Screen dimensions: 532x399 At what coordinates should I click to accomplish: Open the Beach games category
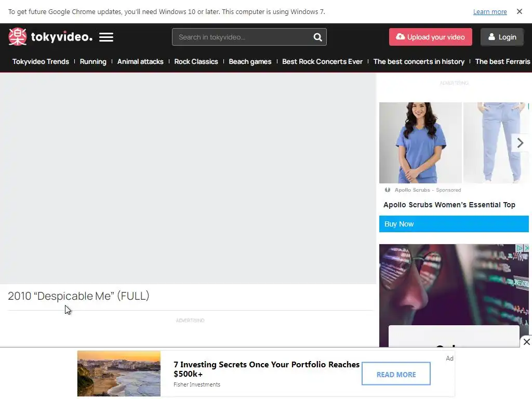tap(250, 61)
